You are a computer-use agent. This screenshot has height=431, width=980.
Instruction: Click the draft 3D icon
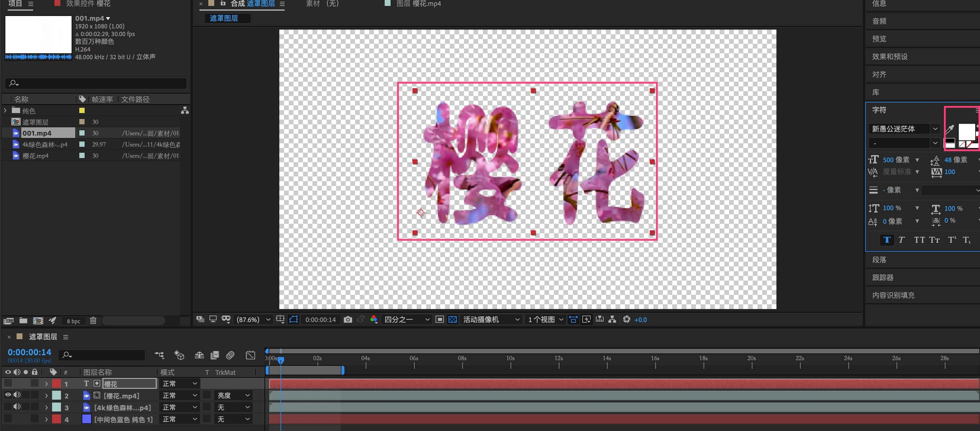[179, 355]
